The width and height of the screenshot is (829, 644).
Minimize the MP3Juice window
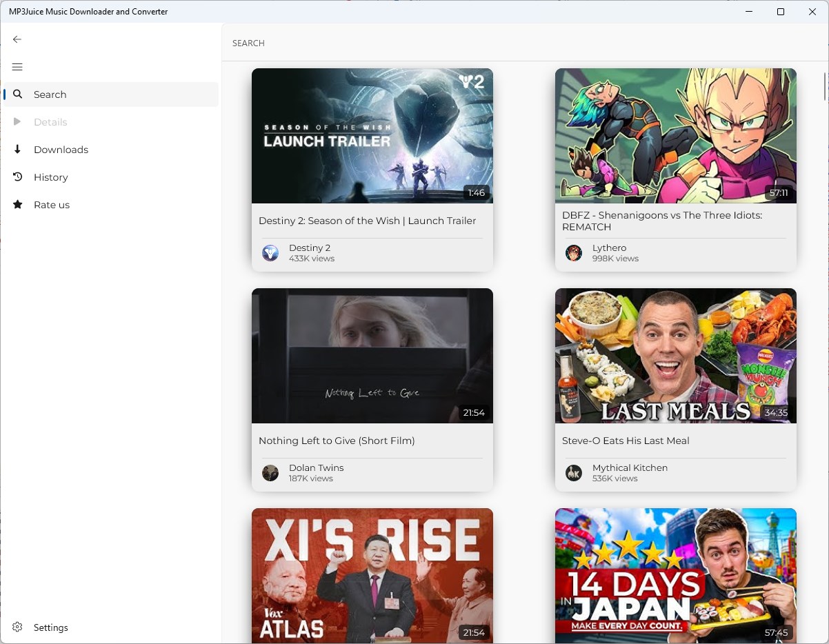749,12
